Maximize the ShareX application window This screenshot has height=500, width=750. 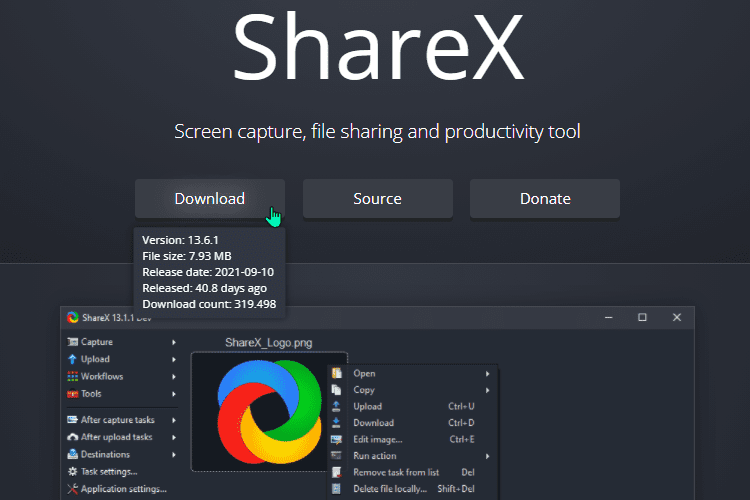(x=642, y=317)
